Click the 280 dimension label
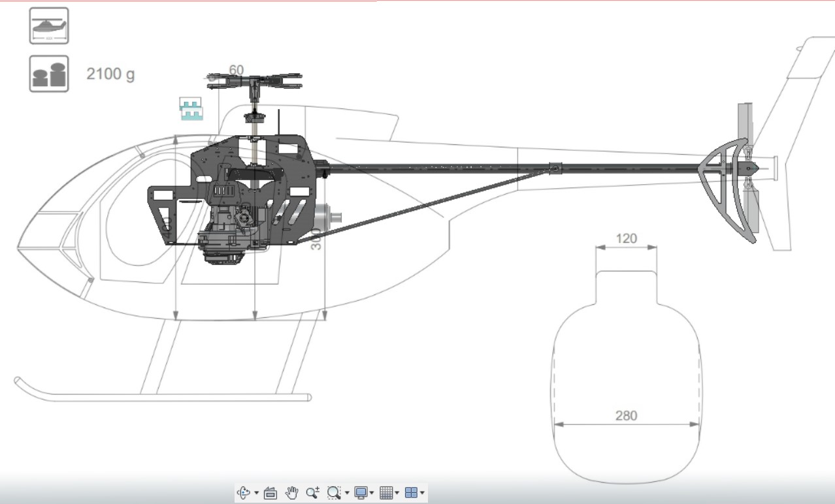835x504 pixels. click(x=626, y=415)
